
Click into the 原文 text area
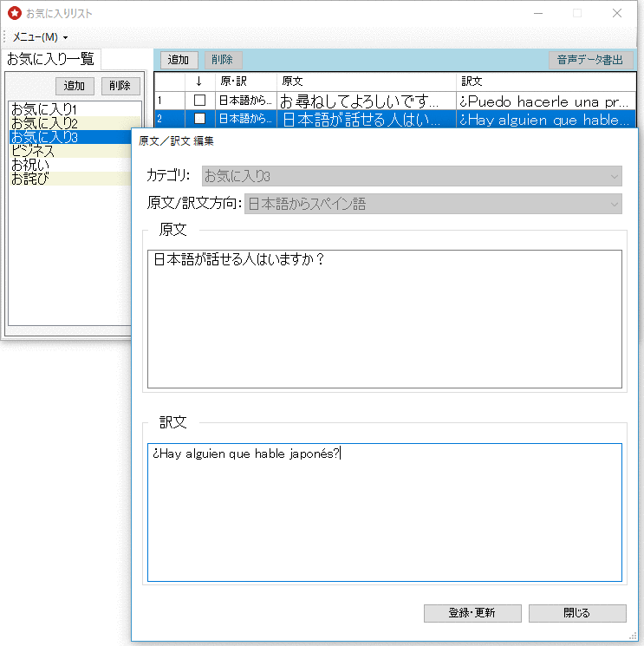pos(384,319)
